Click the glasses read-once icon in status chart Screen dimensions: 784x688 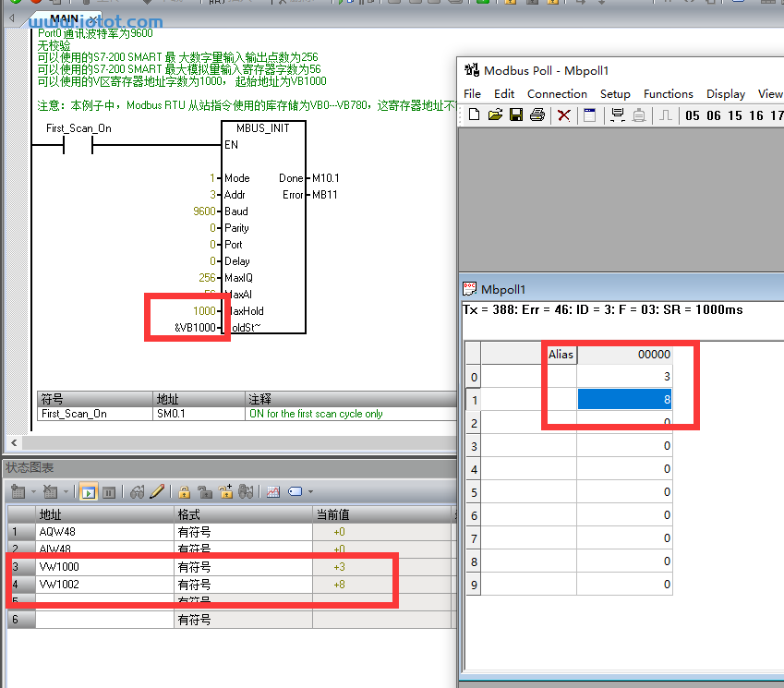pyautogui.click(x=138, y=492)
